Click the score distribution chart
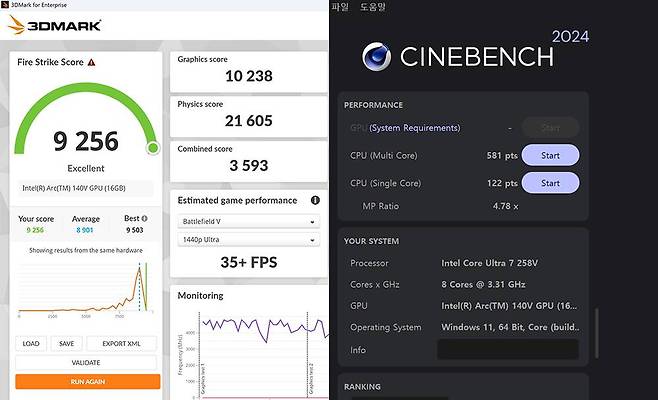This screenshot has width=658, height=400. tap(86, 288)
